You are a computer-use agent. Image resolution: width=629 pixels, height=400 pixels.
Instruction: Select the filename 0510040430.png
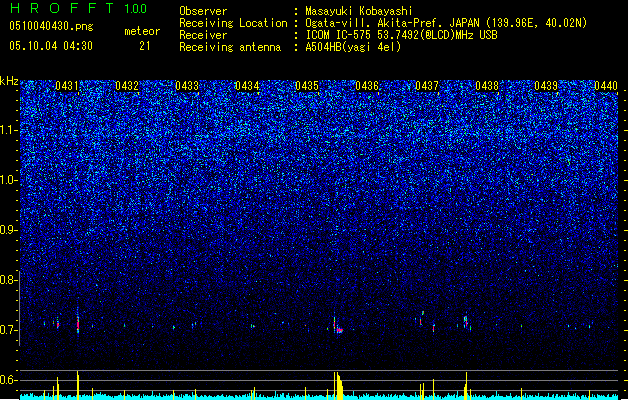[x=51, y=27]
